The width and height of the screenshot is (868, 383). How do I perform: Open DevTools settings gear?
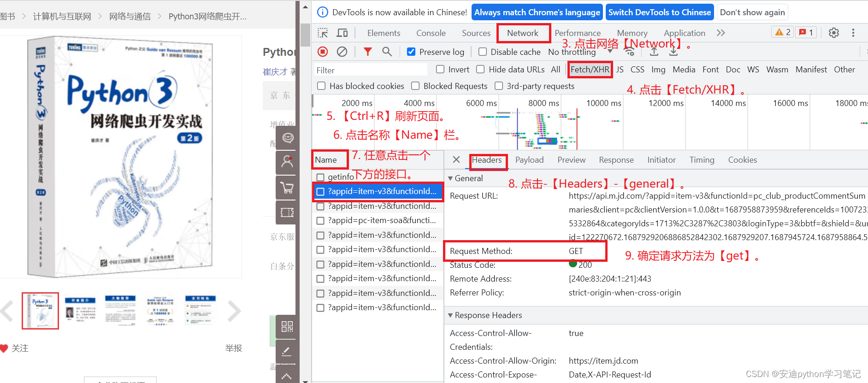(833, 33)
